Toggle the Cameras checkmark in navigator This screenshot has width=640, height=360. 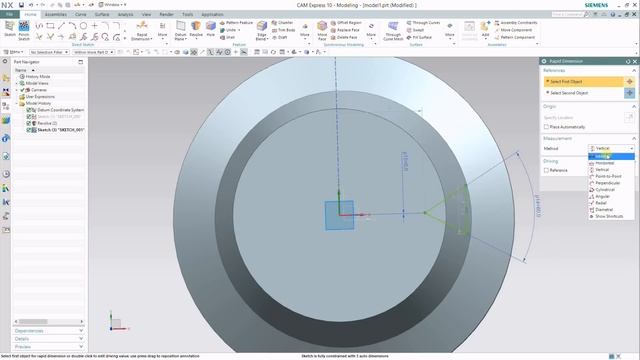coord(22,90)
